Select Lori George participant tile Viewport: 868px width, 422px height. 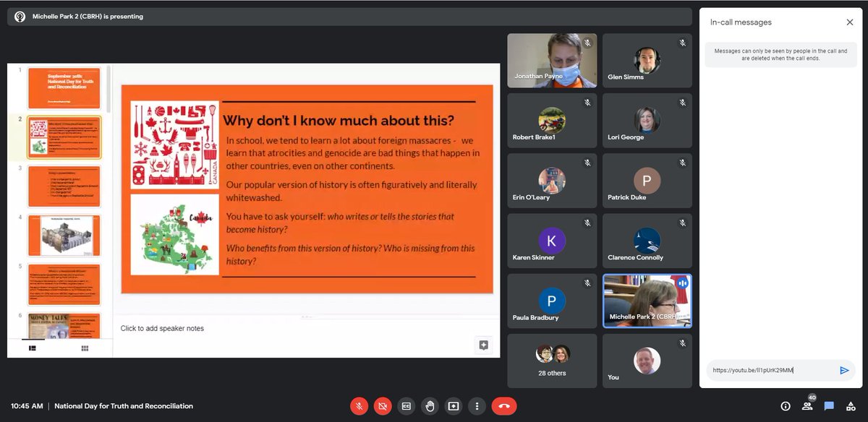pos(647,121)
